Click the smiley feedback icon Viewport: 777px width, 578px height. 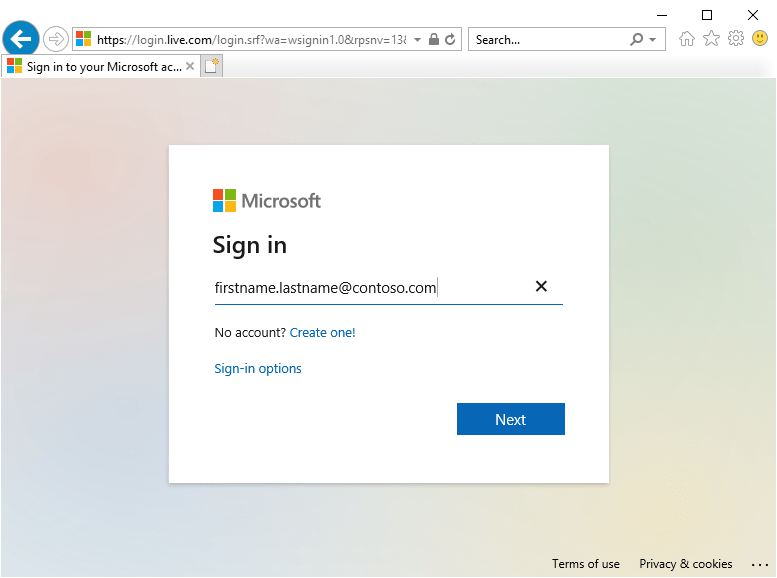tap(760, 39)
